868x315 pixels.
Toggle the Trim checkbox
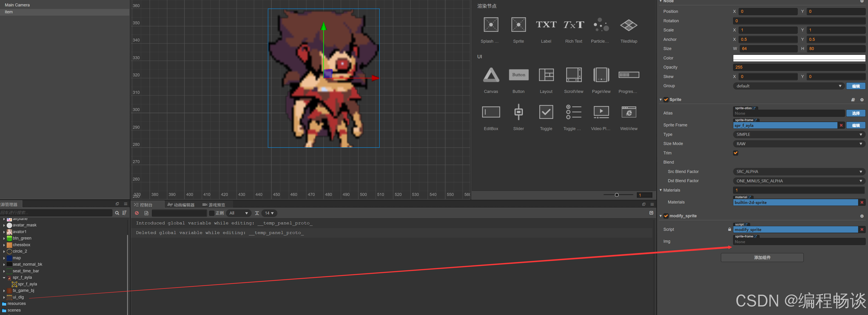point(736,153)
